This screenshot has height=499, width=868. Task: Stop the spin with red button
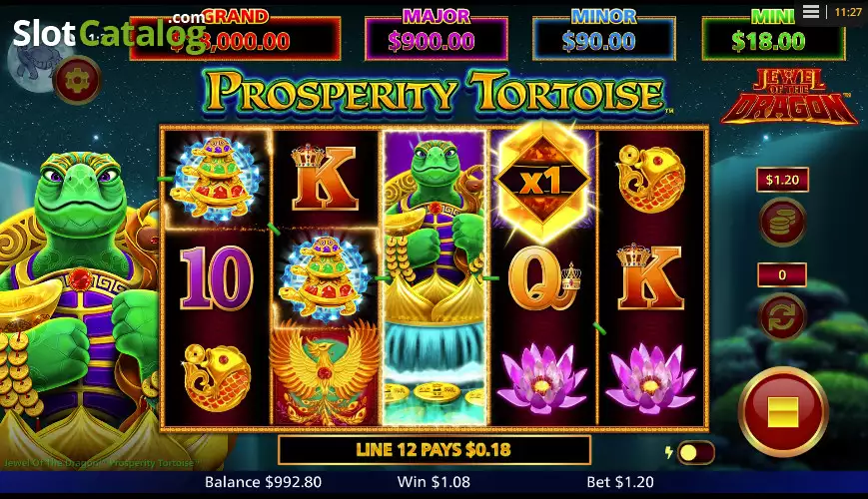[783, 410]
